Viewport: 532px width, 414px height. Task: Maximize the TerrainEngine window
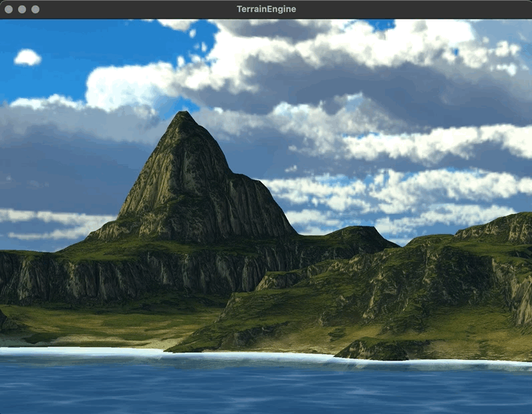(35, 9)
